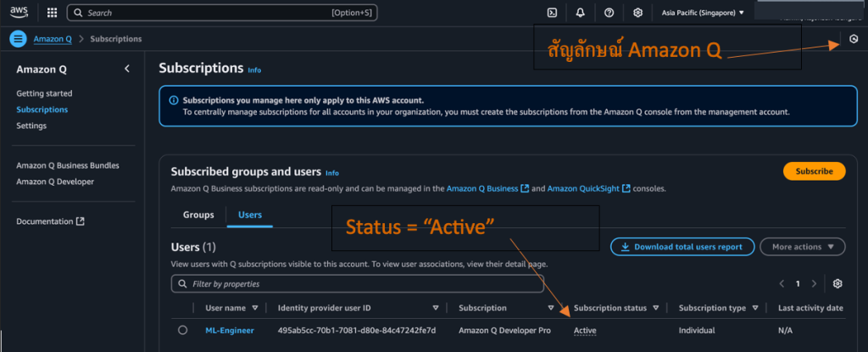Sort by Subscription column

tap(551, 308)
